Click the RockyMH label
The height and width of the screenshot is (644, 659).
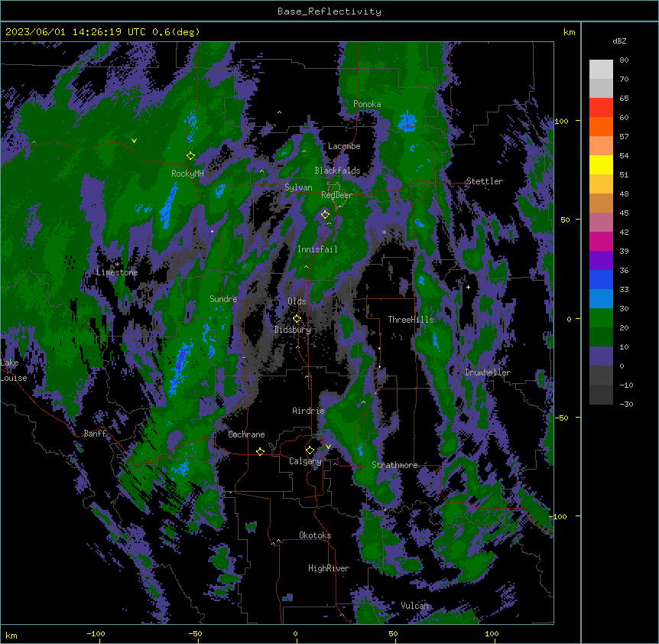tap(187, 174)
